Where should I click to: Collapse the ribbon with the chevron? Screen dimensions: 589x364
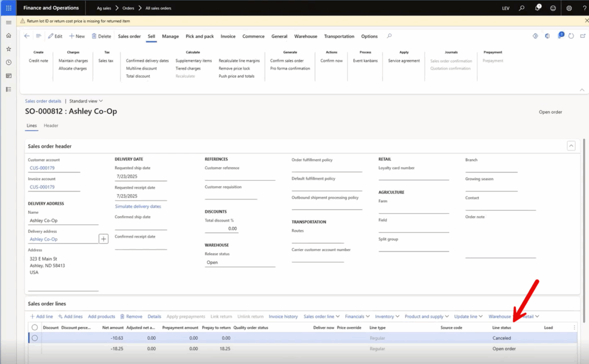tap(582, 90)
